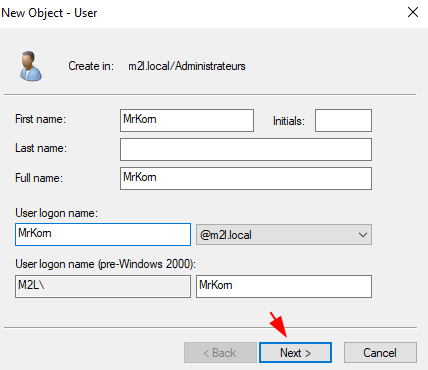
Task: Focus the User logon name field
Action: (103, 235)
